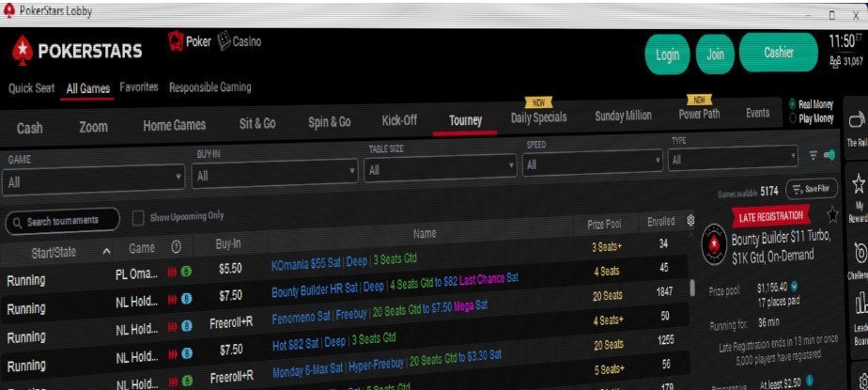
Task: Click green 6-max badge in KOmania row
Action: [187, 272]
